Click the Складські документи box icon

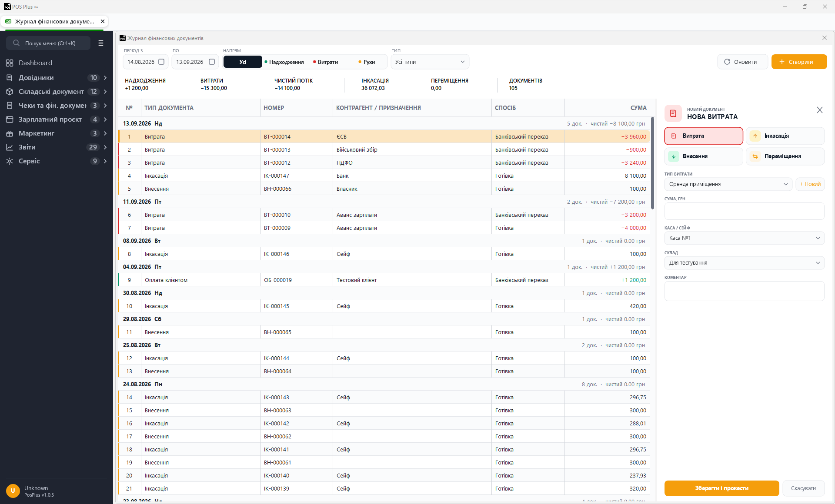10,92
